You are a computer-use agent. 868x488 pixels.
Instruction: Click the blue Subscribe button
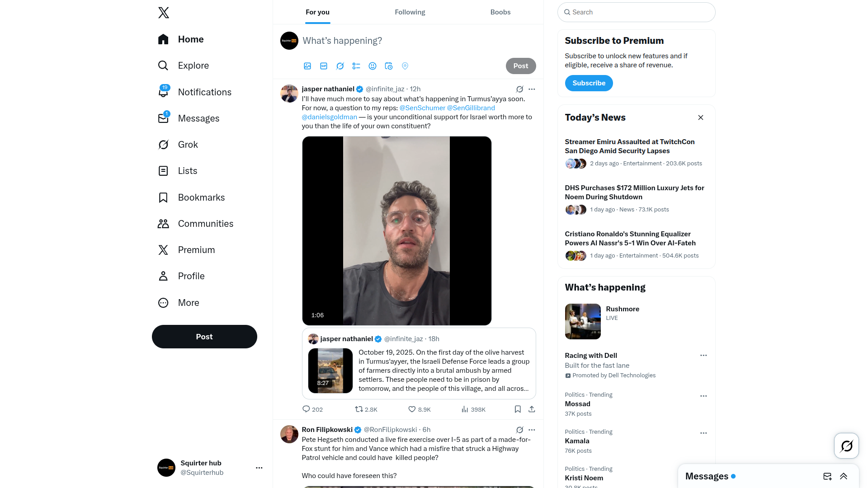click(x=589, y=83)
